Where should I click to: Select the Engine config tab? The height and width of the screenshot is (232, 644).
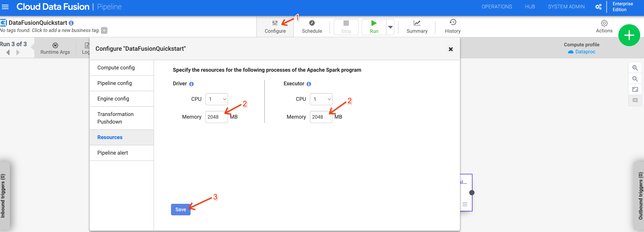point(113,98)
